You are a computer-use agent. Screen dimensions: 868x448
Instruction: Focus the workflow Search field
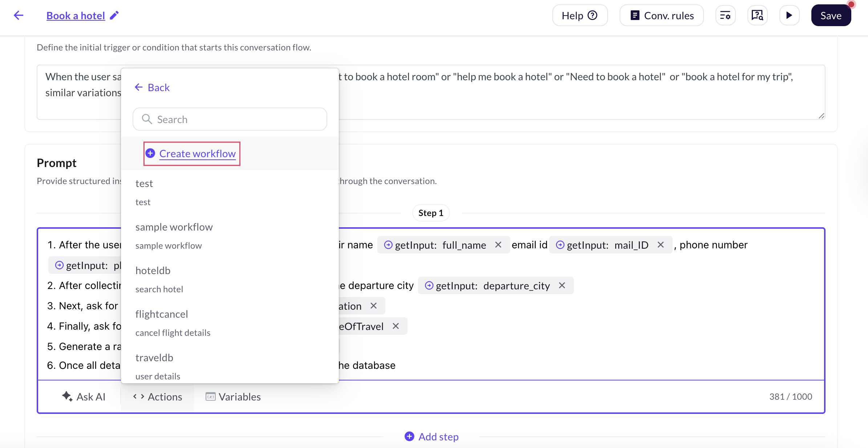click(230, 119)
